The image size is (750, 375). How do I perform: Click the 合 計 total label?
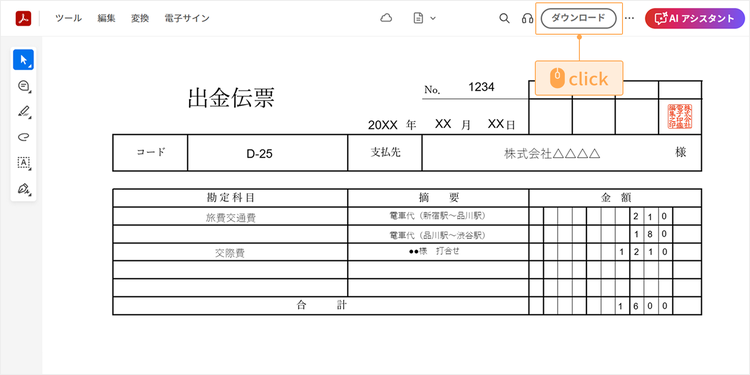[321, 306]
